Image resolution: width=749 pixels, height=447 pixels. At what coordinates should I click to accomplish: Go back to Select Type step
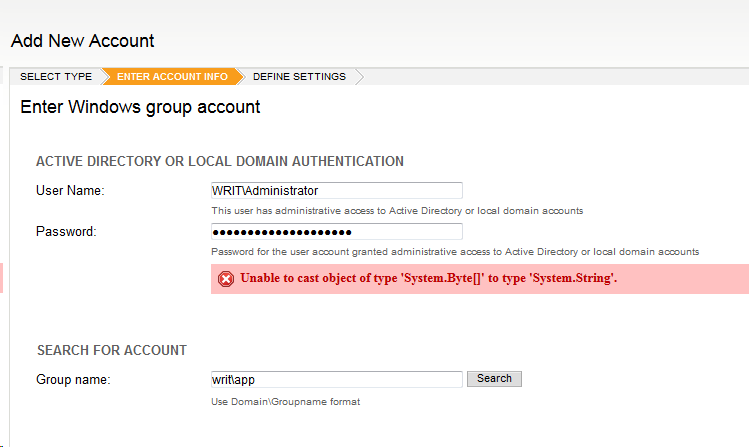click(56, 77)
